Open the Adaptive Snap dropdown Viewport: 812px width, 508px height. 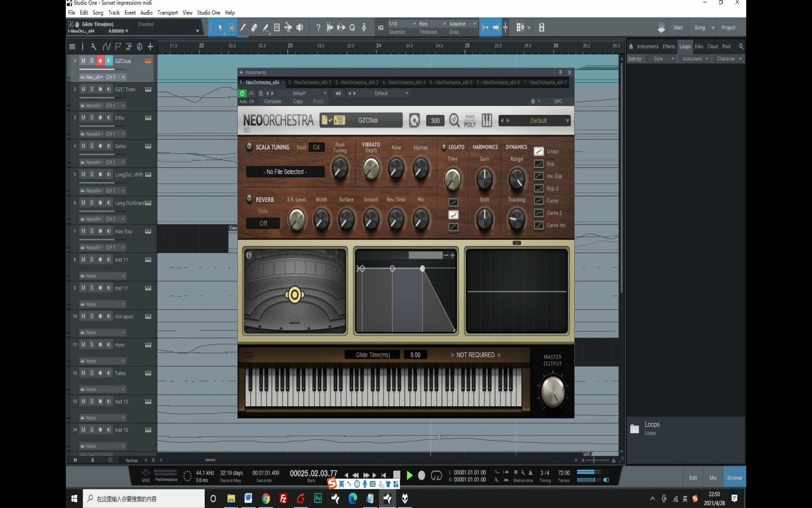click(x=462, y=24)
